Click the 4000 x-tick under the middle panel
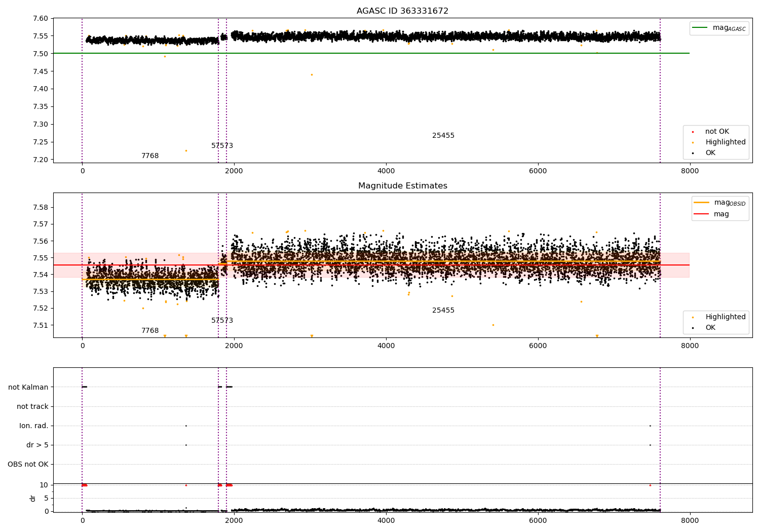Viewport: 760px width, 532px height. click(386, 346)
